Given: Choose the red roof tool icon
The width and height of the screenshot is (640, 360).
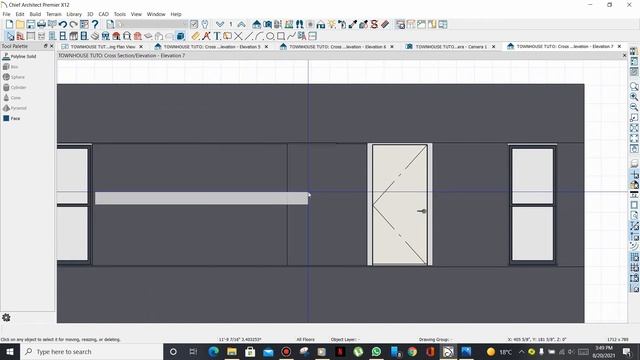Looking at the screenshot, I should (116, 36).
